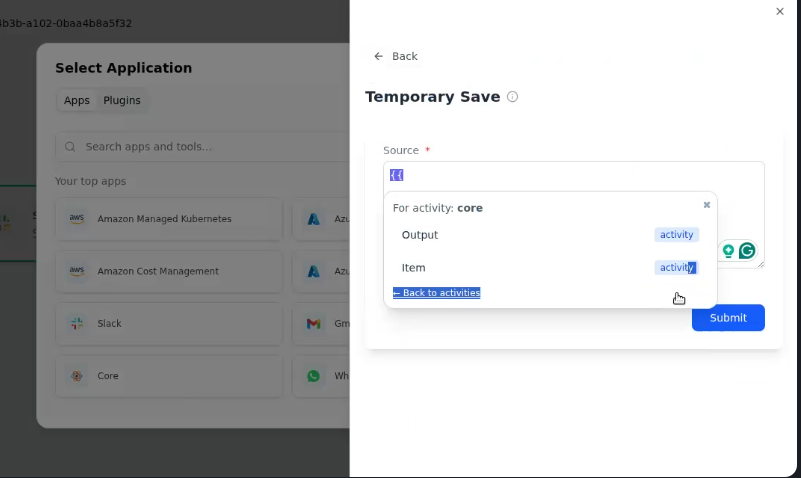Click the WhatsApp app icon
Screen dimensions: 801x478
coord(313,376)
